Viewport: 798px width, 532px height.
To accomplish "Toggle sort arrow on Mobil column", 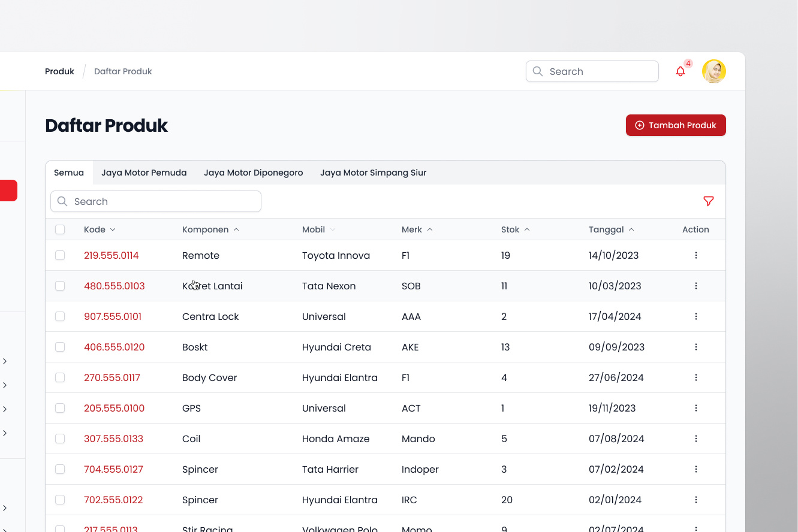I will point(333,230).
